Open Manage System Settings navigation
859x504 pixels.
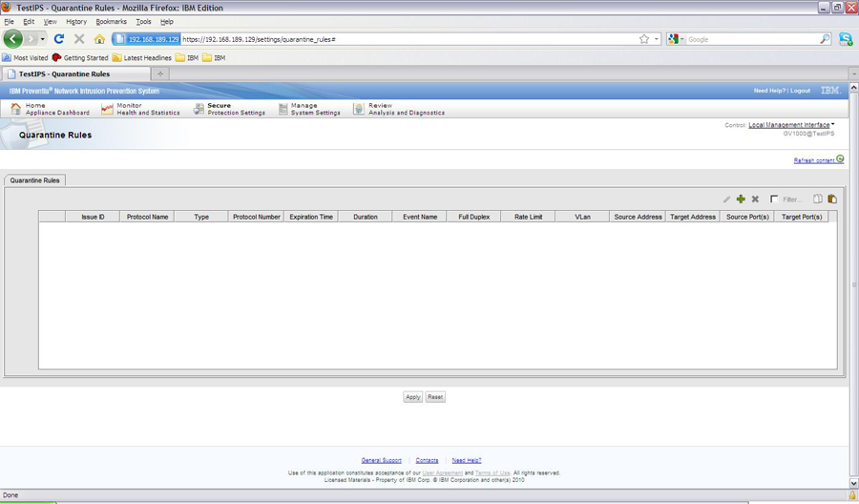309,109
